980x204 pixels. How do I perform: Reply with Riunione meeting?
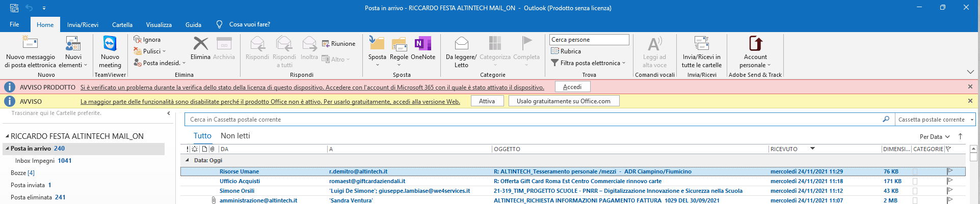pyautogui.click(x=339, y=44)
